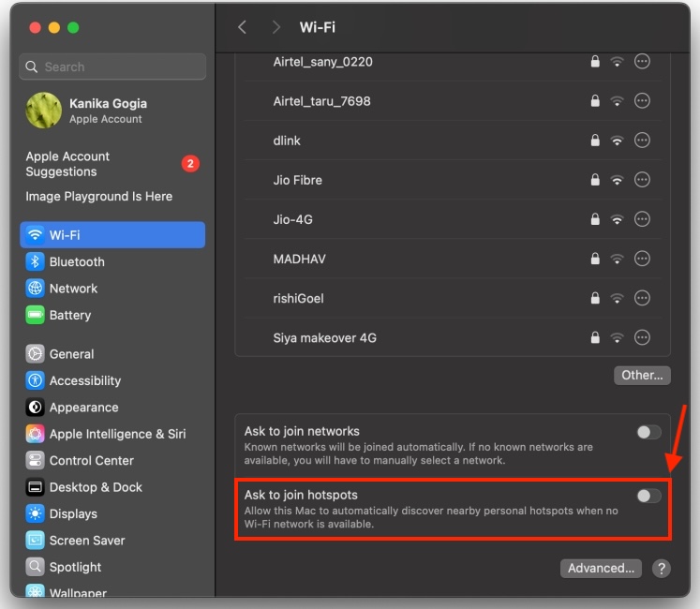The width and height of the screenshot is (700, 609).
Task: Open more options for rishiGoel network
Action: click(642, 298)
